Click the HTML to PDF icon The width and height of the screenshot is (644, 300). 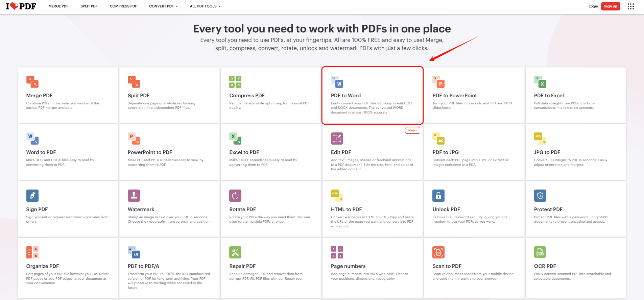[337, 196]
